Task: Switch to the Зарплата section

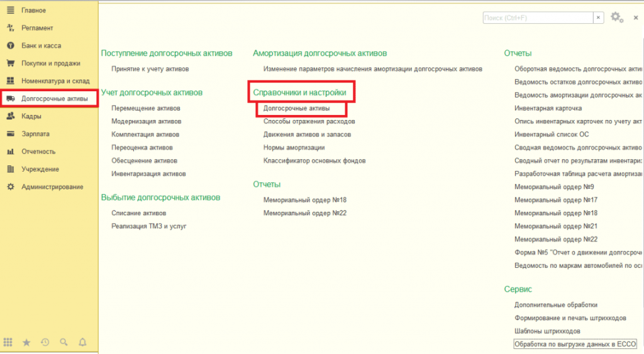Action: click(x=35, y=134)
